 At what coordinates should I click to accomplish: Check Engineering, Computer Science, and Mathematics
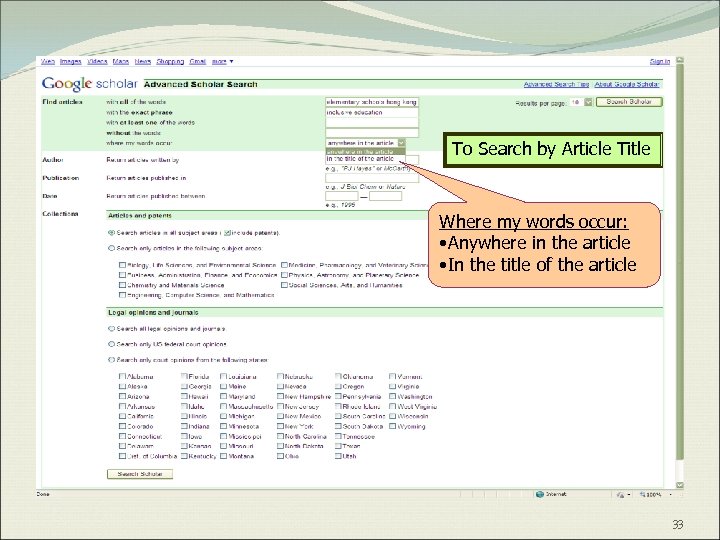[x=122, y=295]
